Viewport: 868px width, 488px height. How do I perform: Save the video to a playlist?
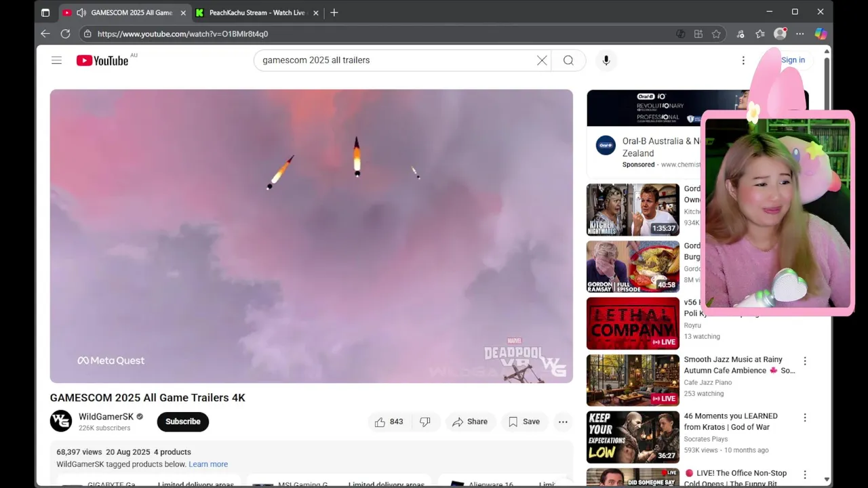pyautogui.click(x=524, y=422)
